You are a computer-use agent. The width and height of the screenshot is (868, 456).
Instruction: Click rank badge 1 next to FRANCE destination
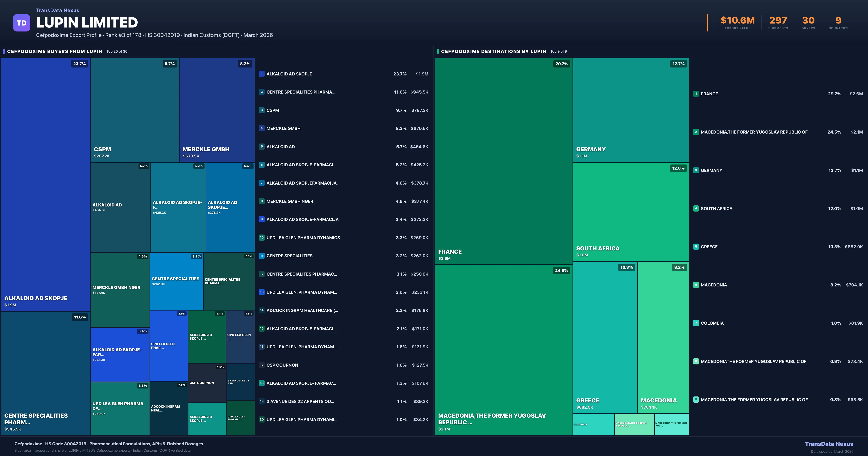coord(696,94)
